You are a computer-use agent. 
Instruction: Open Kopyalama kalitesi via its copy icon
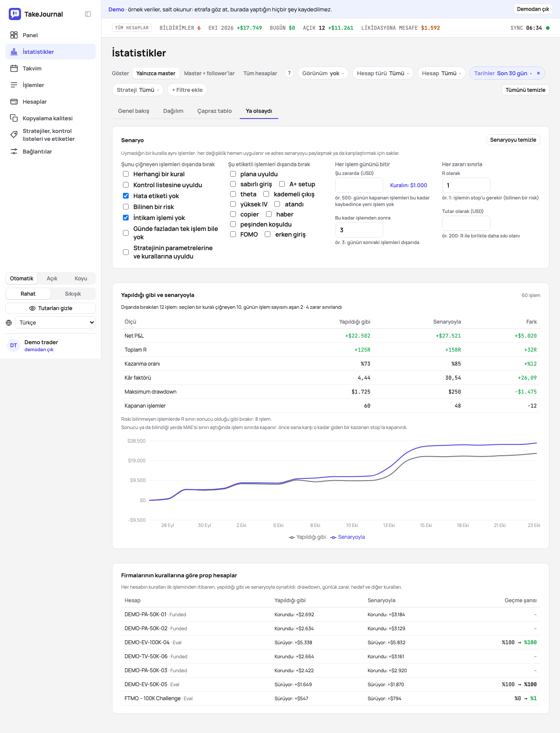tap(14, 118)
